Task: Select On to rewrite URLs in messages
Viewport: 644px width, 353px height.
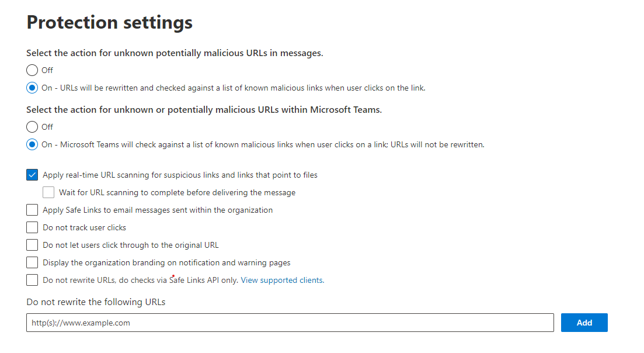Action: (32, 88)
